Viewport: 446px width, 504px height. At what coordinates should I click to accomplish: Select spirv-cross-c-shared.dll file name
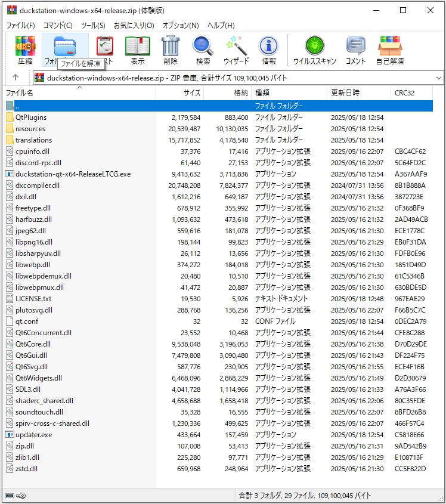tap(52, 423)
